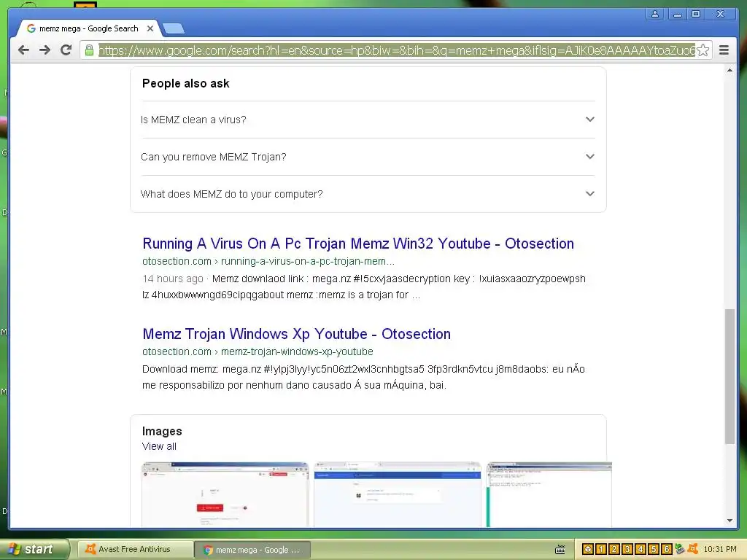Click the otosection.com memz-trojan-windows-xp-youtube URL
747x560 pixels.
tap(258, 351)
